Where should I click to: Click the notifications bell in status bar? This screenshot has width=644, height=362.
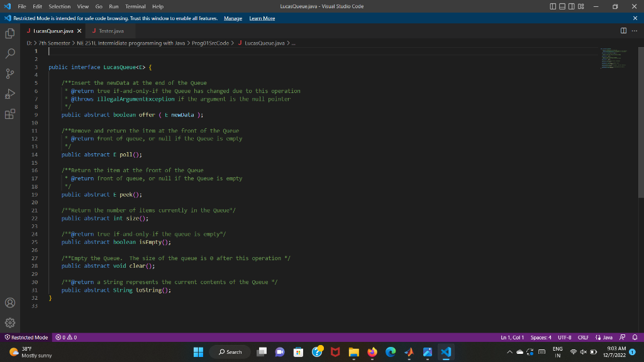[x=635, y=337]
